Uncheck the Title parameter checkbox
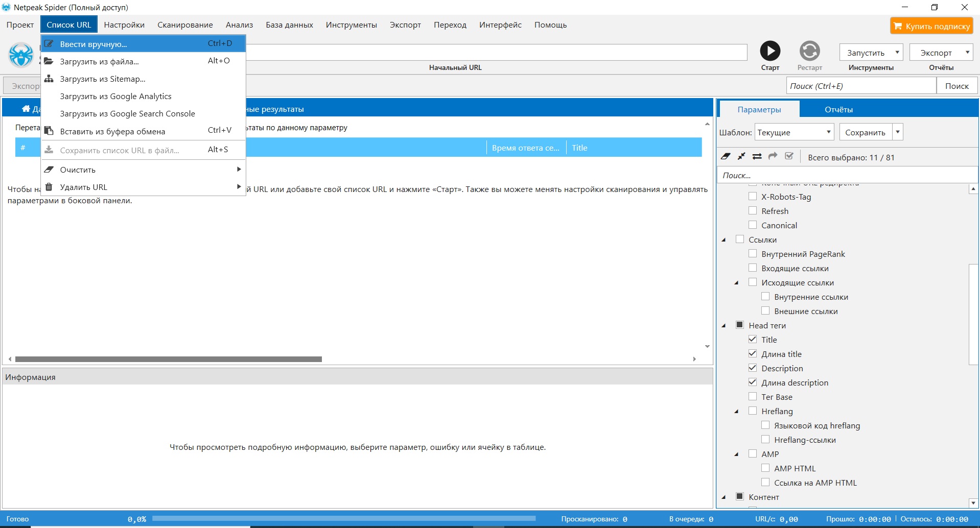Screen dimensions: 980x528 [x=753, y=339]
